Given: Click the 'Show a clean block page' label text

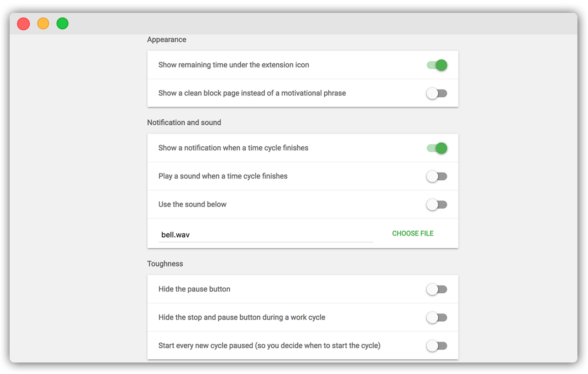Looking at the screenshot, I should 252,93.
